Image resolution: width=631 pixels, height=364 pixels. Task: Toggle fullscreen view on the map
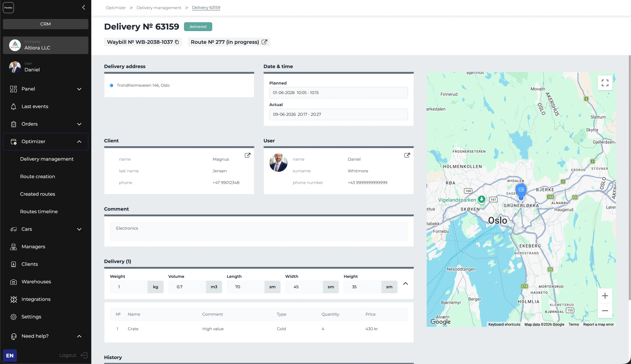(605, 83)
